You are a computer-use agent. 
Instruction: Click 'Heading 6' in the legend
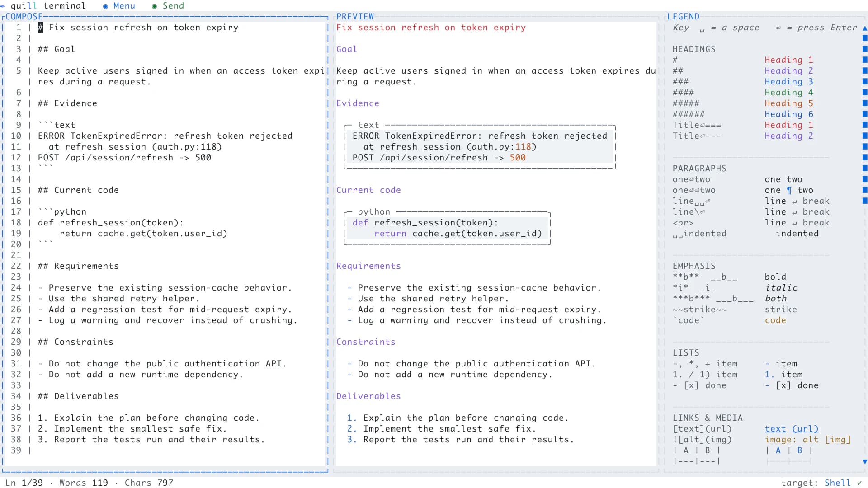789,114
